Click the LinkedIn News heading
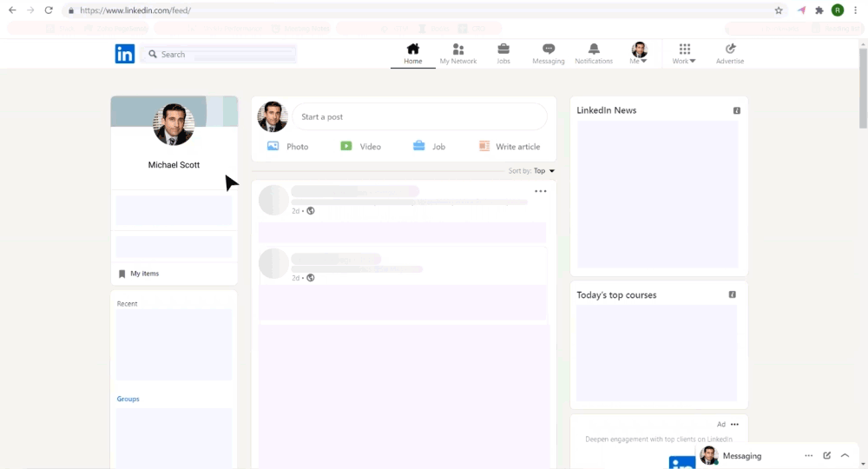868x469 pixels. tap(606, 110)
